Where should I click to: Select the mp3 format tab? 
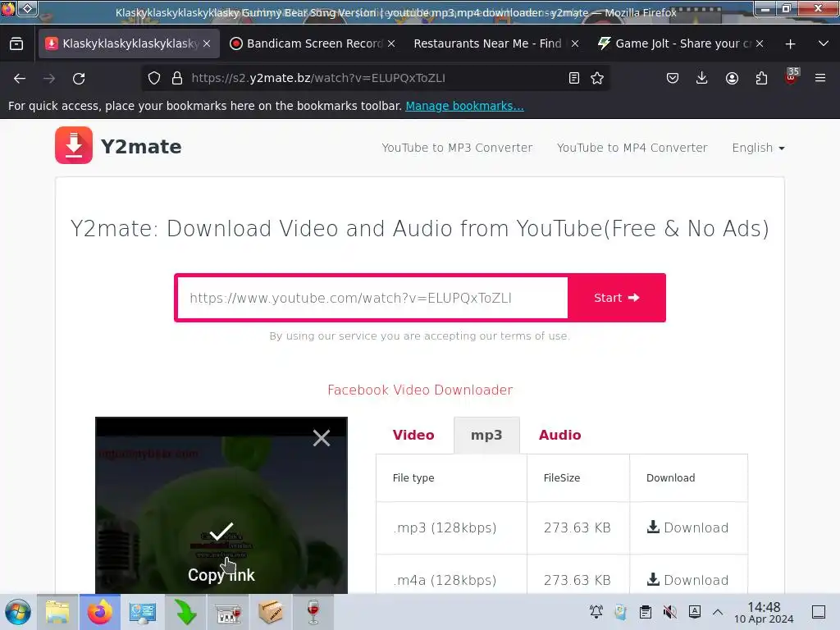[486, 435]
